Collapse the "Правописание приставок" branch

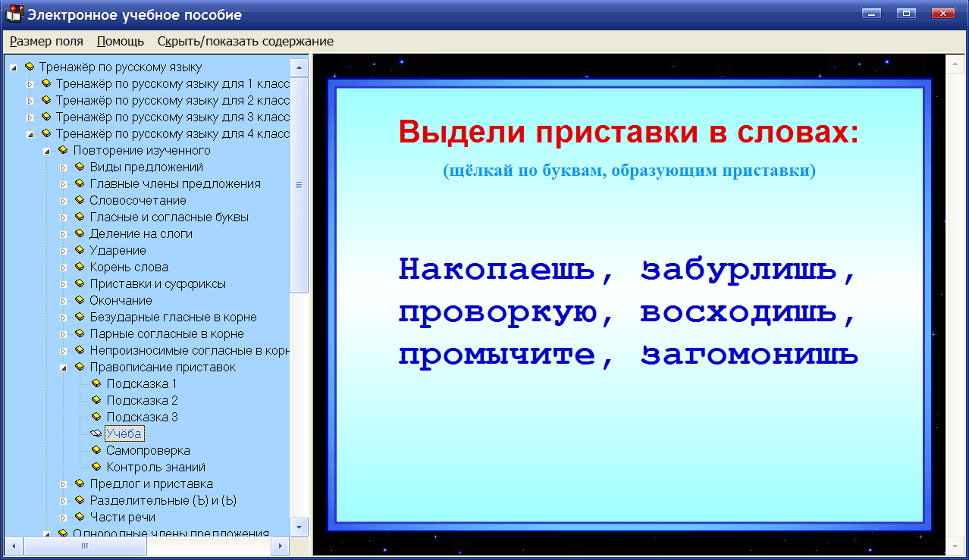pyautogui.click(x=64, y=366)
